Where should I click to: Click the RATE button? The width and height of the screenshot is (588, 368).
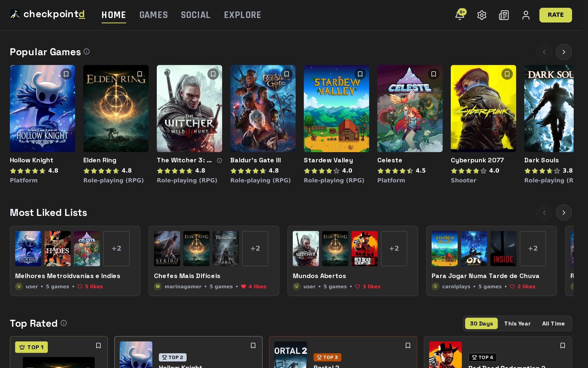[x=556, y=15]
